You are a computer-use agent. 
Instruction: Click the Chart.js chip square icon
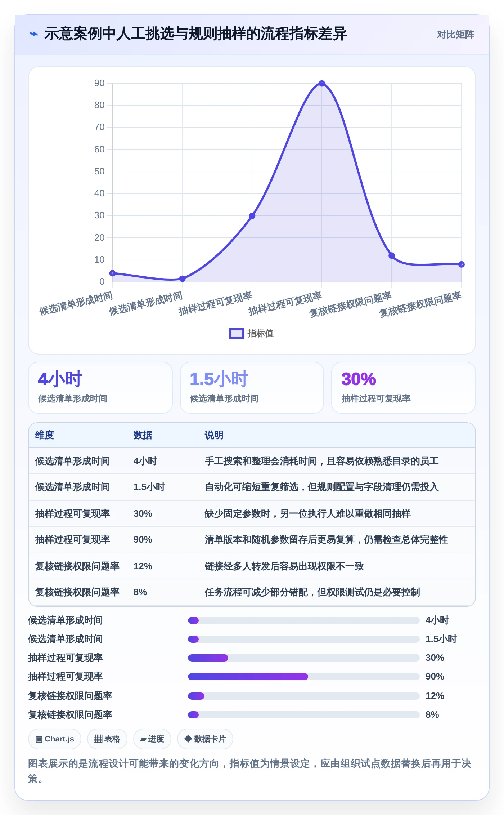tap(39, 739)
